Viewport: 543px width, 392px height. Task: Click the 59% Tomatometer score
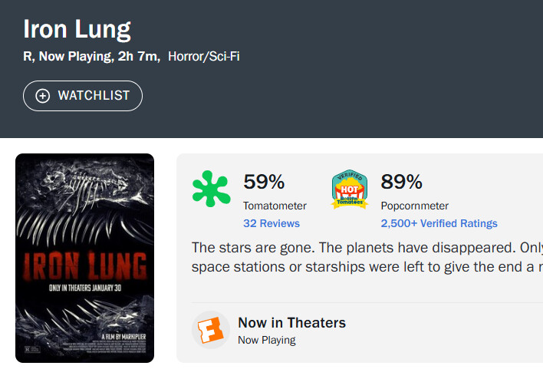264,182
